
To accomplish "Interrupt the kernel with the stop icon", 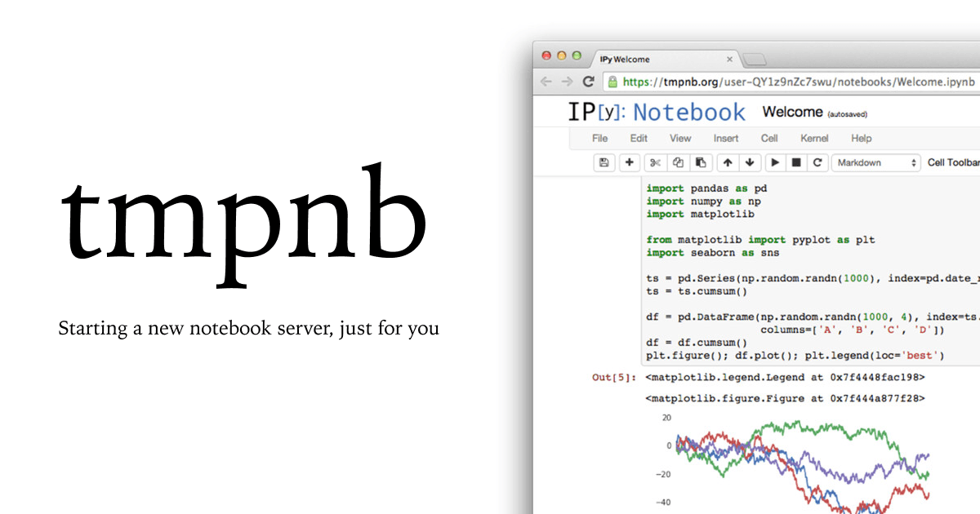I will coord(795,162).
